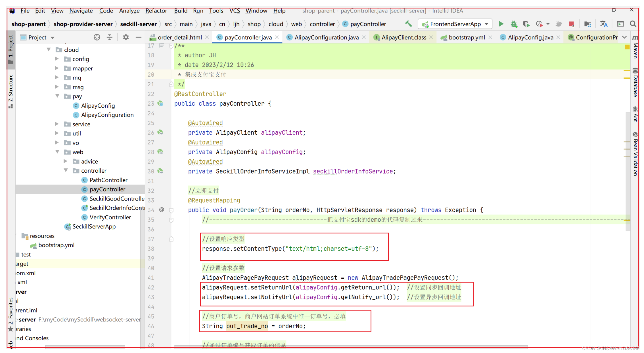Click the translate icon in toolbar
The width and height of the screenshot is (644, 353).
point(604,24)
